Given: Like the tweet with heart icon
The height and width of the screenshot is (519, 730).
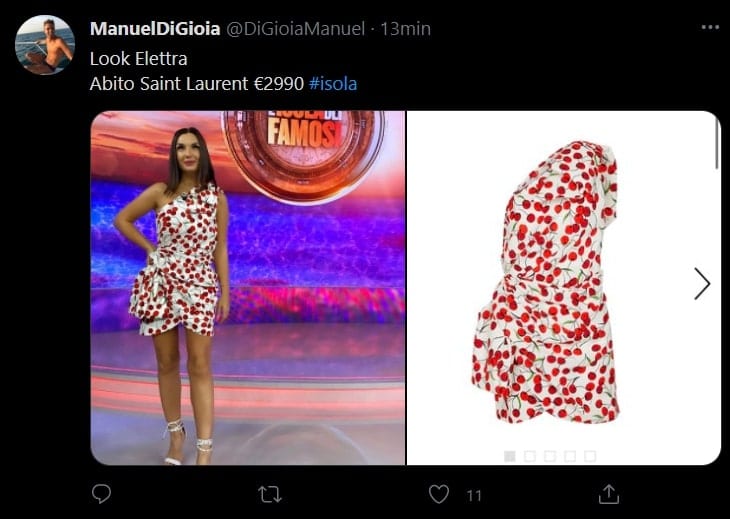Looking at the screenshot, I should click(439, 494).
